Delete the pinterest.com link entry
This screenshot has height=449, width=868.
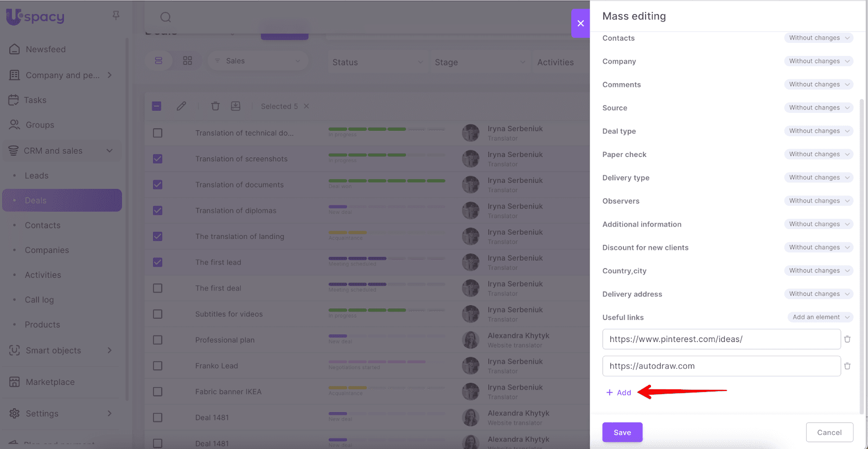847,339
